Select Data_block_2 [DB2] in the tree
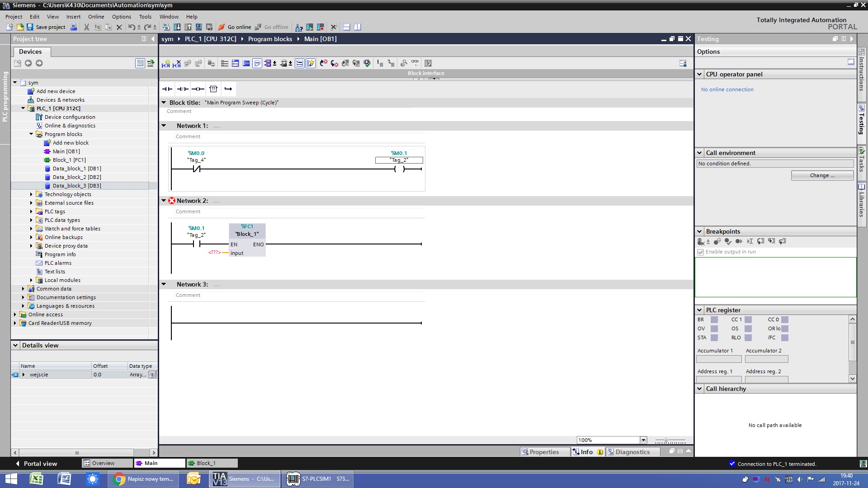Image resolution: width=868 pixels, height=488 pixels. 76,177
